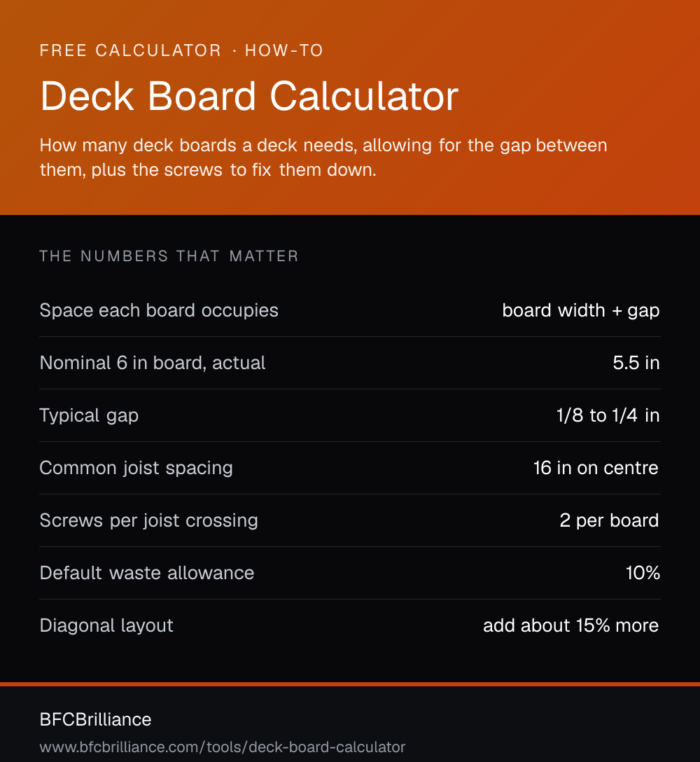Viewport: 700px width, 762px height.
Task: Click the 10% waste value
Action: point(643,573)
